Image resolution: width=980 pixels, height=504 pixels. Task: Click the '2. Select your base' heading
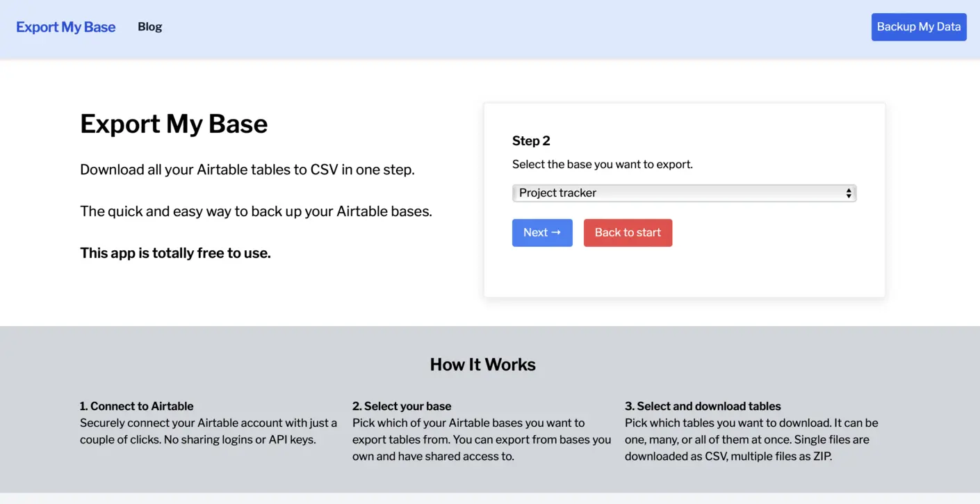(402, 406)
